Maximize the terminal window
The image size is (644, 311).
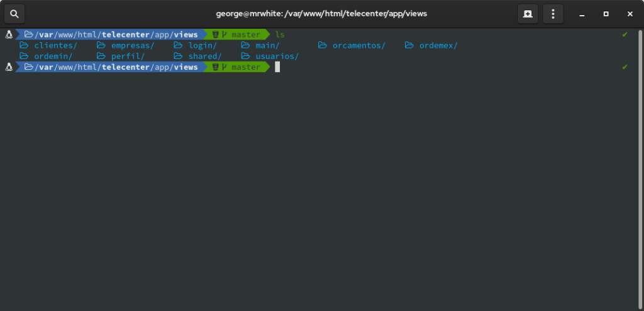point(606,13)
